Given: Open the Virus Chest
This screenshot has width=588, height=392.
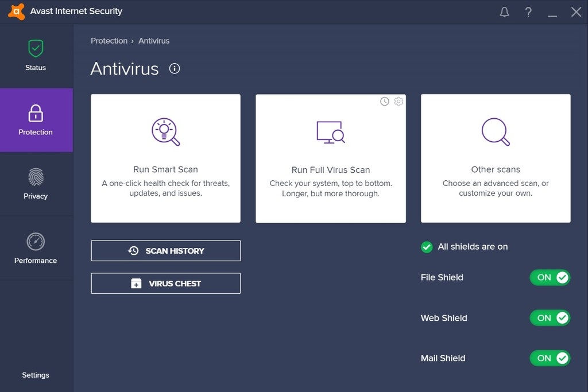Looking at the screenshot, I should tap(165, 283).
